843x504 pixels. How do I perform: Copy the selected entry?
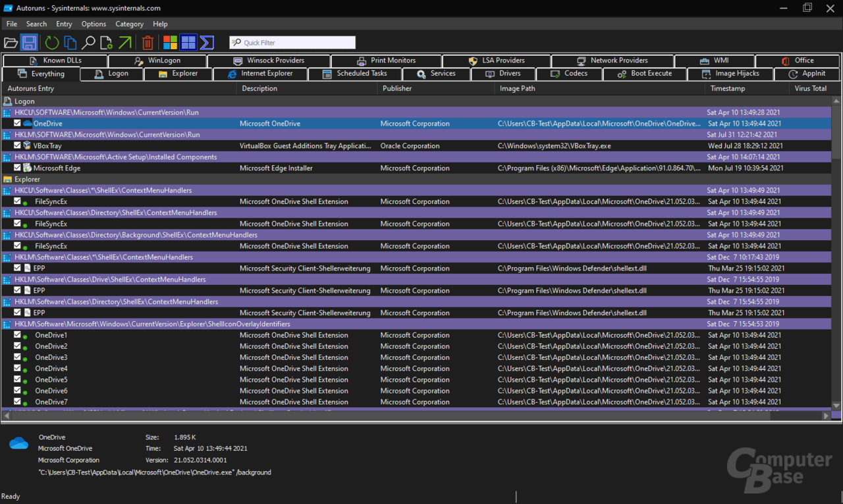[70, 42]
